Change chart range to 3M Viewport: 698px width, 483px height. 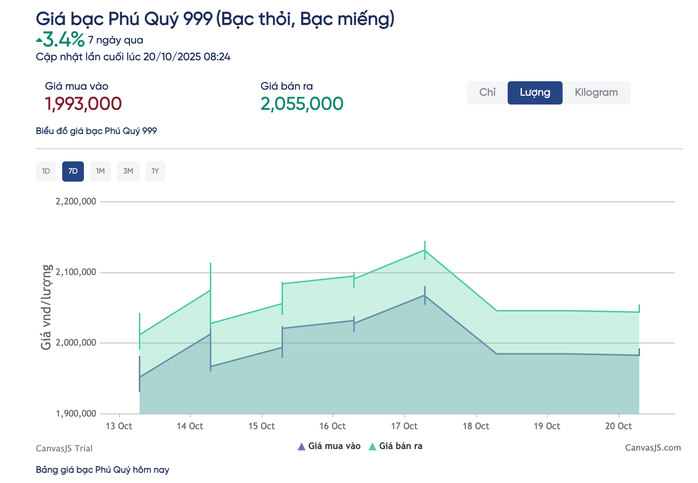point(128,171)
